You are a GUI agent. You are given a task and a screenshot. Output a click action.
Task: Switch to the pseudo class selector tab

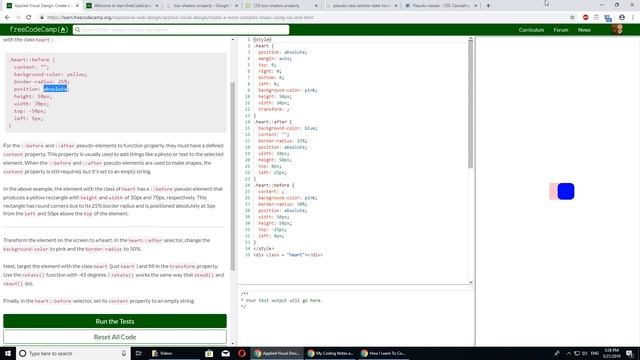tap(361, 6)
